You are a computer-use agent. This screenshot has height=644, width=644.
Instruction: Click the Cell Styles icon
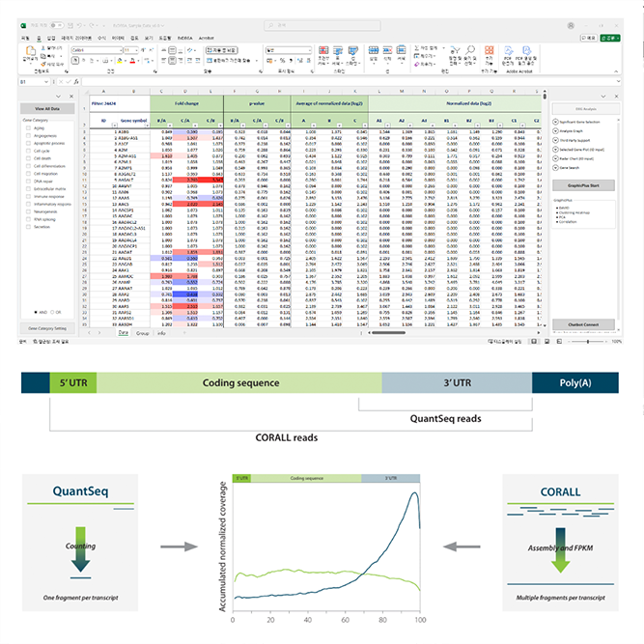tap(352, 50)
